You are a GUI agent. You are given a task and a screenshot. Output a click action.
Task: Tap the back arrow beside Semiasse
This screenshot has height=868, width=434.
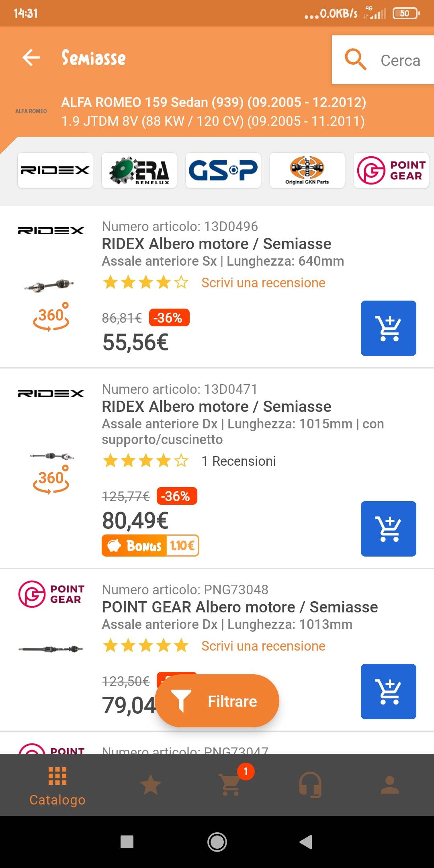31,57
